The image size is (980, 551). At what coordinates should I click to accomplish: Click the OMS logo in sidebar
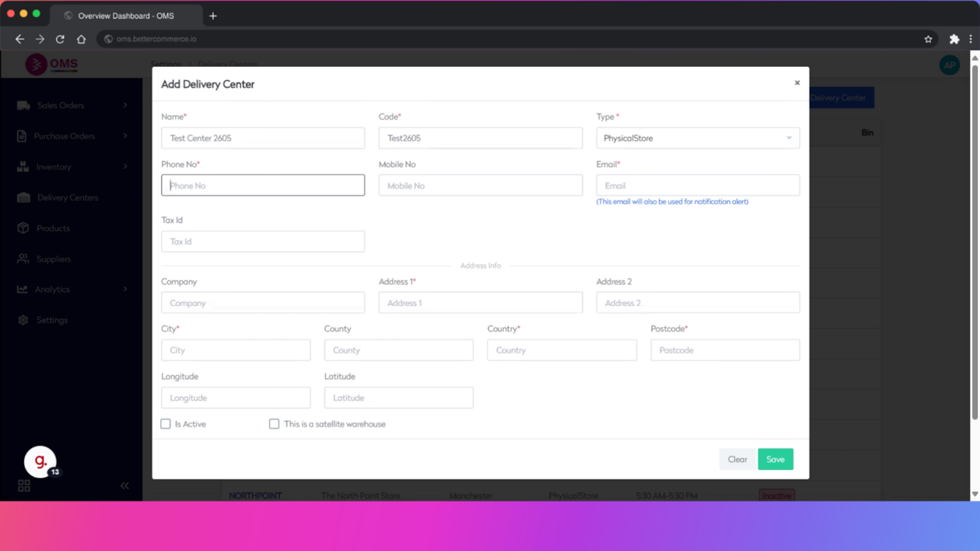coord(51,65)
